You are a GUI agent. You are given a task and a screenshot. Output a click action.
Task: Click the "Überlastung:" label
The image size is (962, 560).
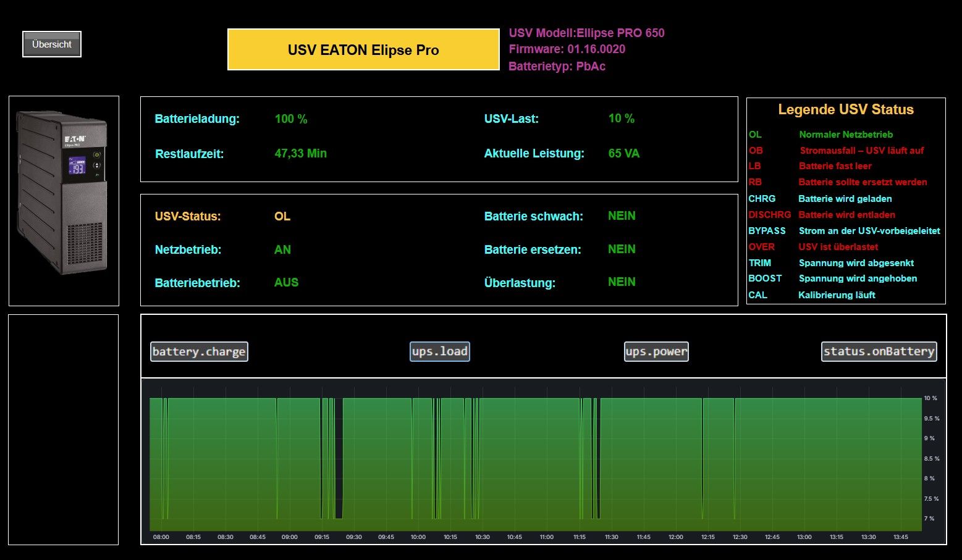(520, 283)
